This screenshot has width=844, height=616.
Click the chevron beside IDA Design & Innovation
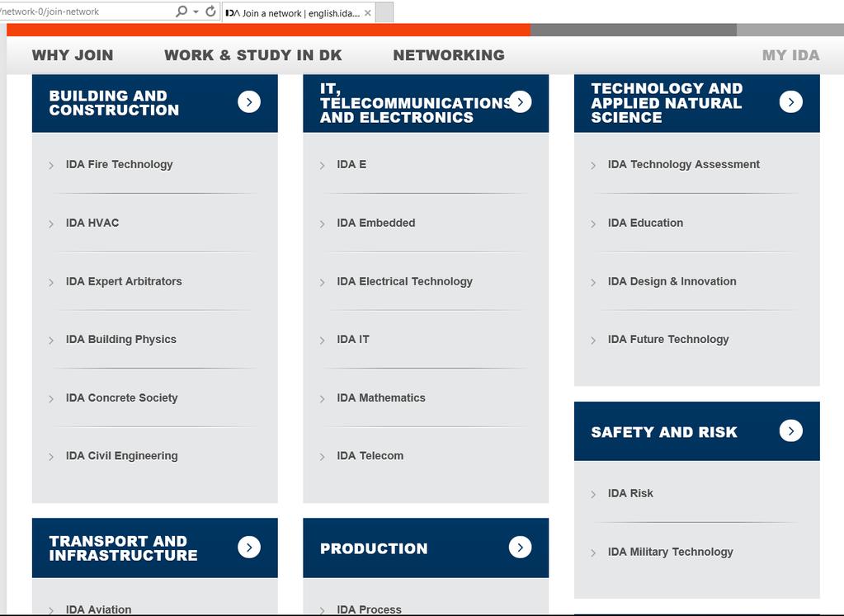(593, 283)
